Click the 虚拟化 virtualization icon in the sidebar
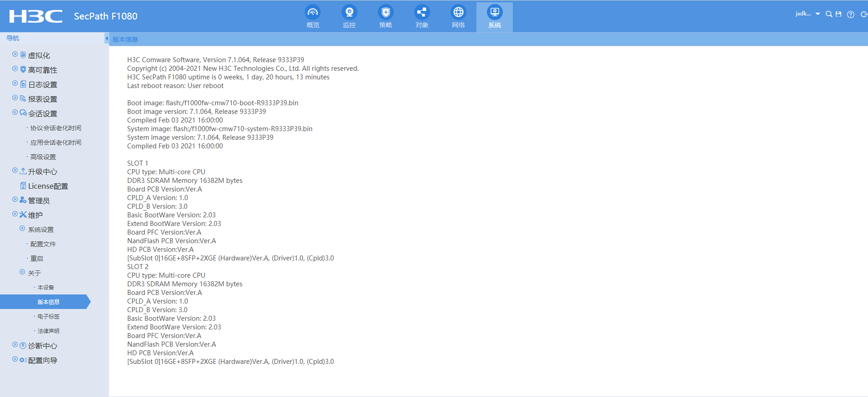Viewport: 868px width, 397px height. pyautogui.click(x=23, y=55)
